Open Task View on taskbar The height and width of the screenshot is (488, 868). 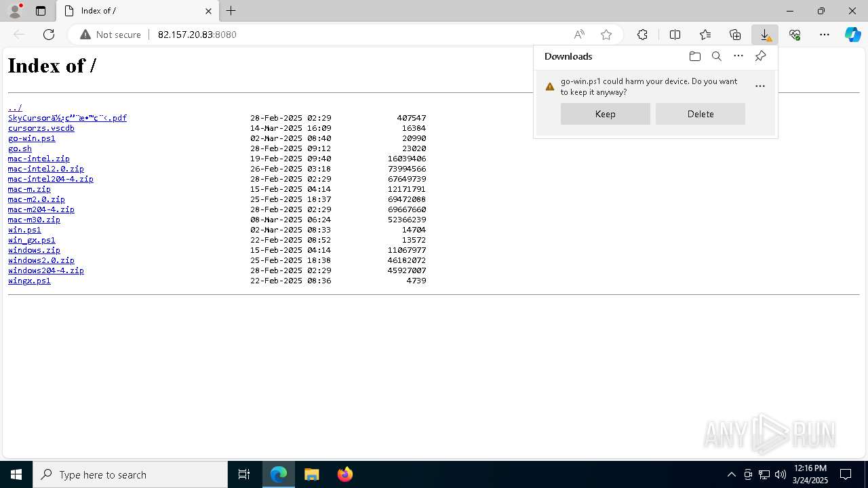[244, 474]
